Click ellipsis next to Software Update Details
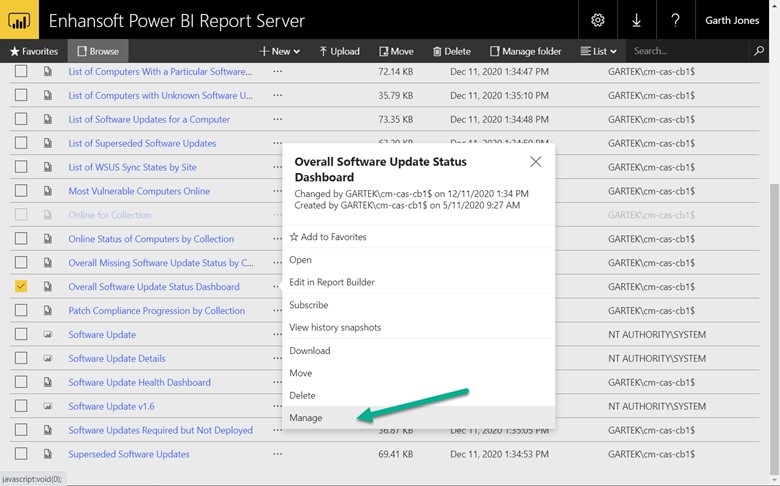The image size is (780, 486). 277,358
